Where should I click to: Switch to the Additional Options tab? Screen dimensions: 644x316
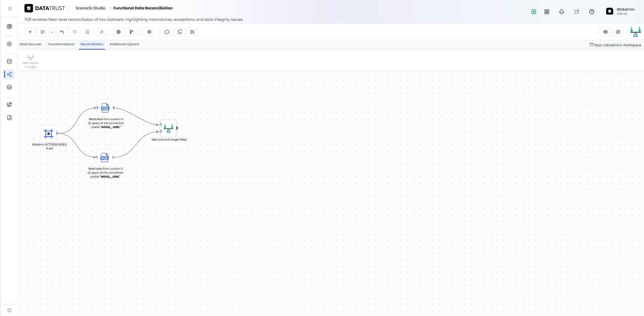pos(124,44)
